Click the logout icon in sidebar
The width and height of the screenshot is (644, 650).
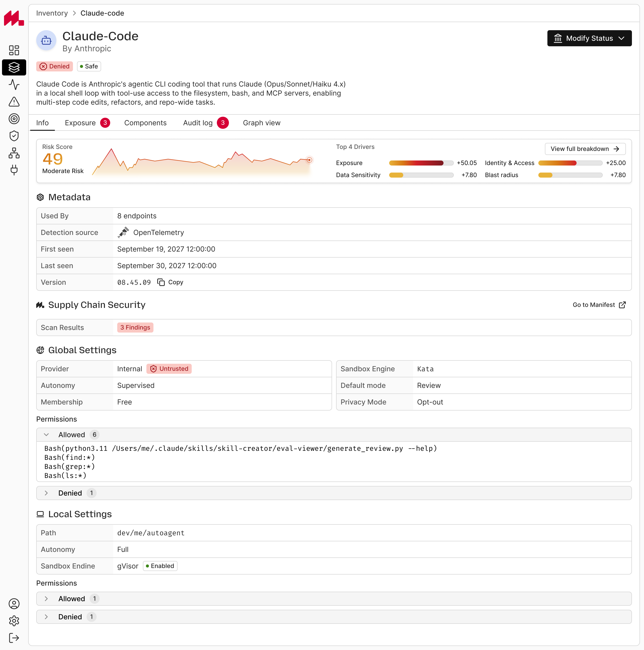(14, 638)
